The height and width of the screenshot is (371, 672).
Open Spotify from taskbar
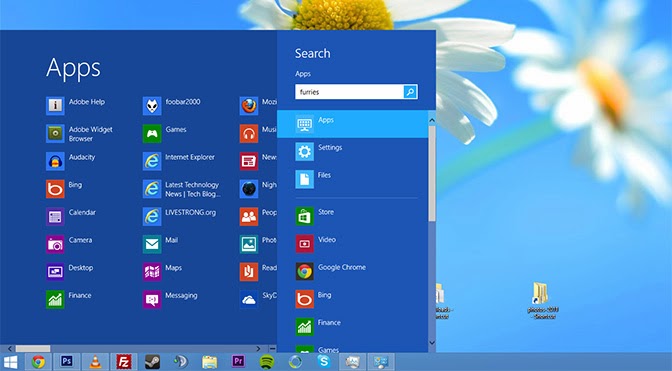[267, 362]
